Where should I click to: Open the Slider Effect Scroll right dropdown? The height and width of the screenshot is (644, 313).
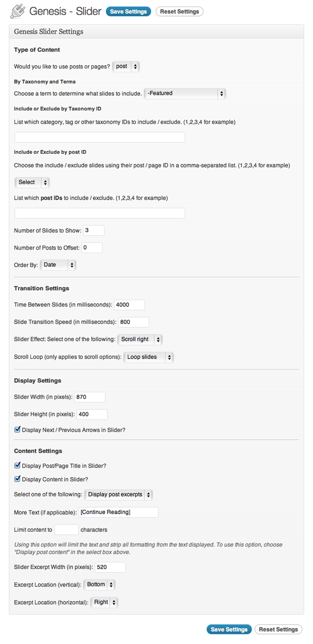[140, 339]
